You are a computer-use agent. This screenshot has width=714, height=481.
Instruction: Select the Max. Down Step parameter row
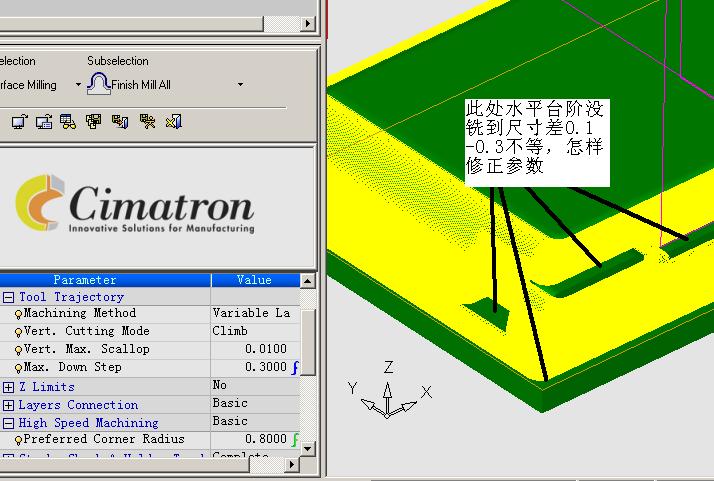pyautogui.click(x=150, y=367)
